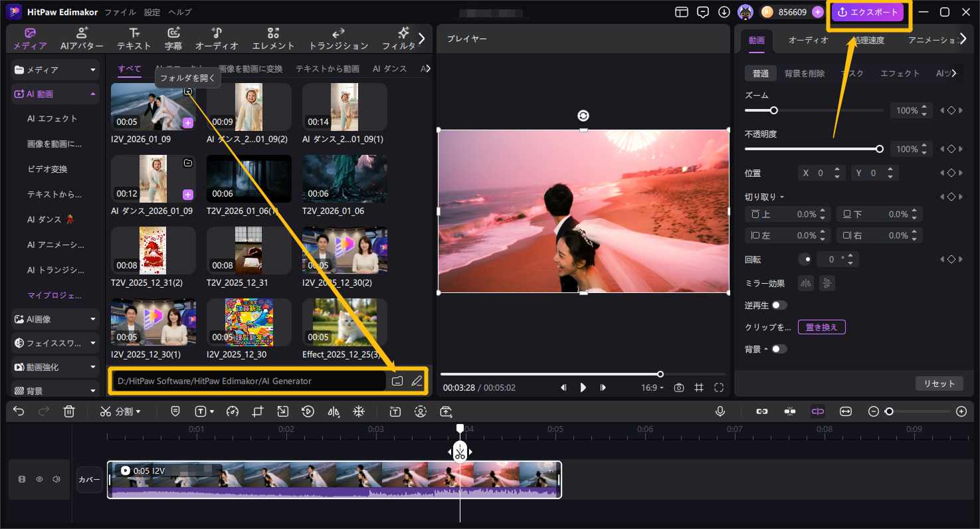Click the undo arrow in timeline toolbar
Viewport: 980px width, 529px height.
click(19, 411)
